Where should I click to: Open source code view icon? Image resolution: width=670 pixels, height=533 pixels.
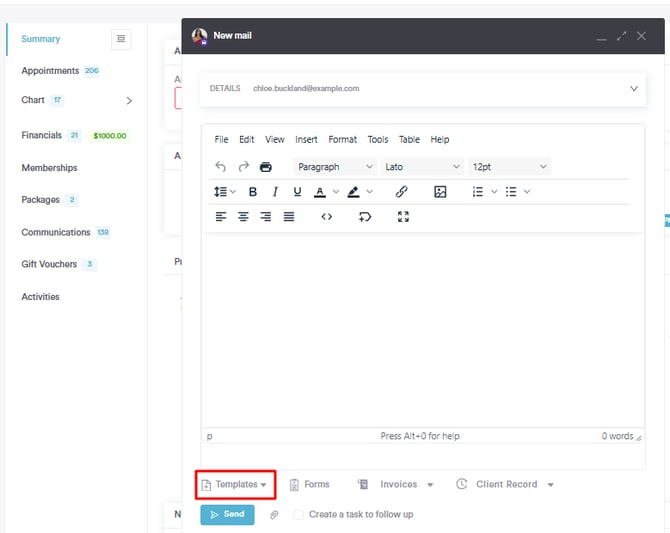click(x=326, y=217)
